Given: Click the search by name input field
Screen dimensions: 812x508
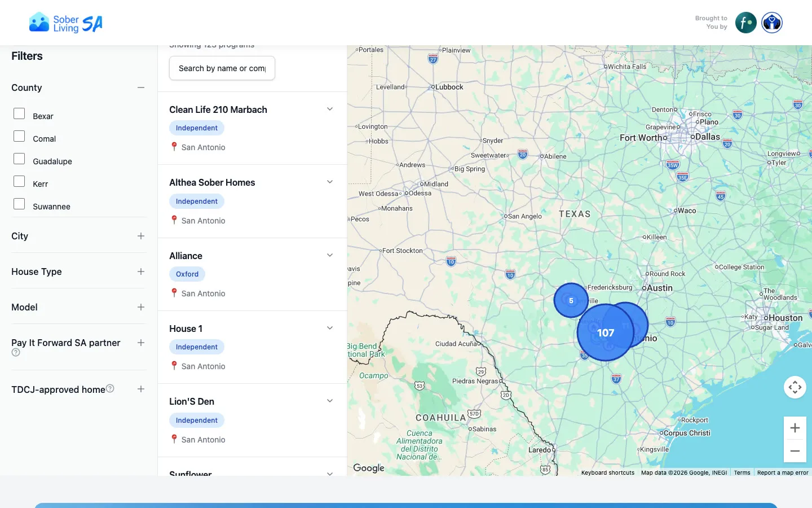Looking at the screenshot, I should [x=222, y=68].
